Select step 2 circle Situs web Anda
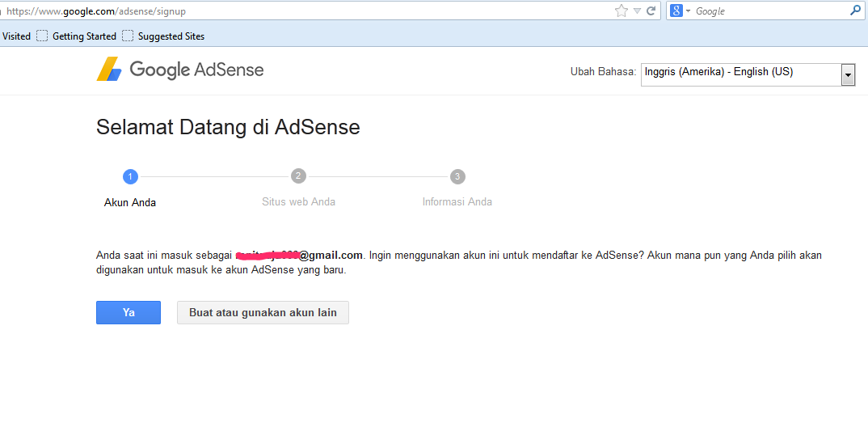The image size is (868, 423). 298,176
